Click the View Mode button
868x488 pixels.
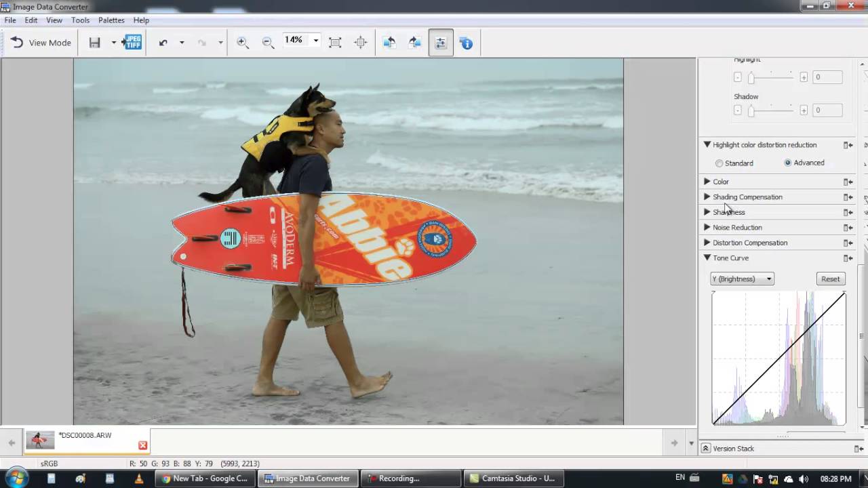(x=41, y=43)
